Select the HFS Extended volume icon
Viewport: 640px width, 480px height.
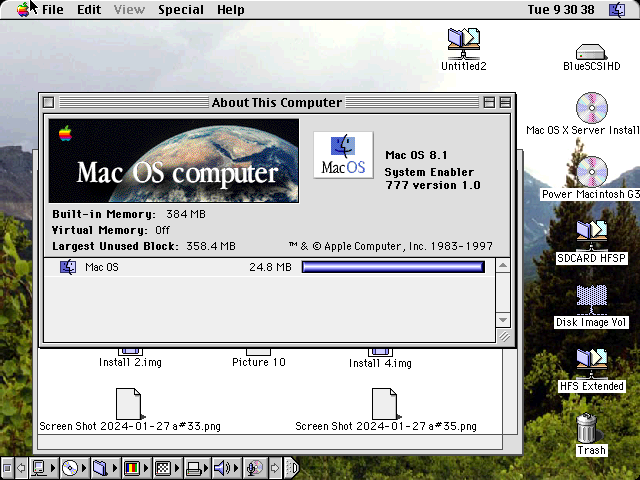[591, 364]
